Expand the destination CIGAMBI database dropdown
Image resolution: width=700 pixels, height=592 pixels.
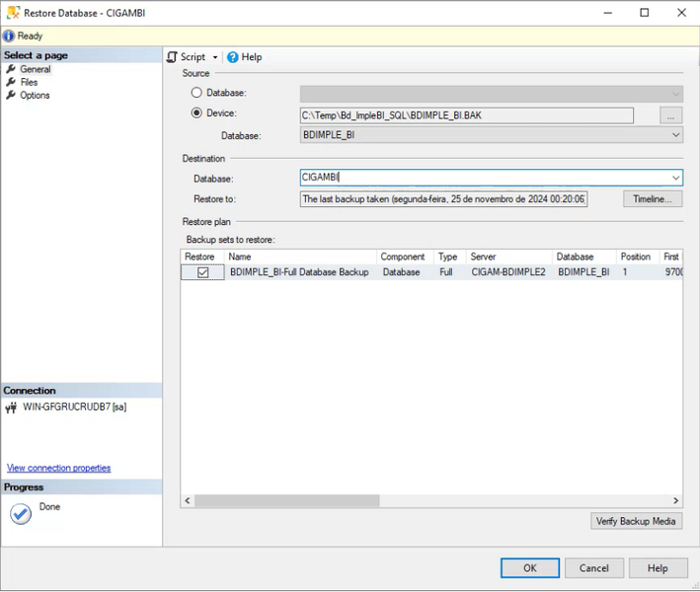(x=676, y=178)
